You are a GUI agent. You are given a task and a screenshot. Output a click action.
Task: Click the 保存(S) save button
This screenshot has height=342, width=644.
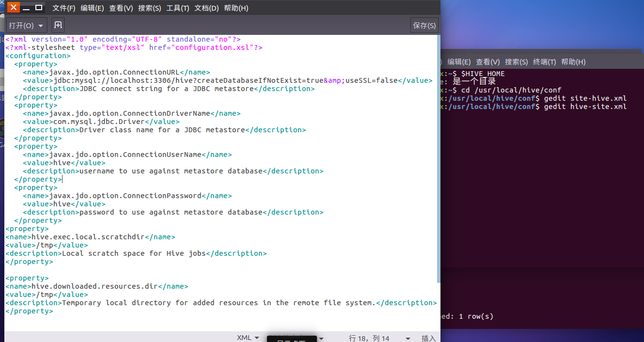click(424, 26)
